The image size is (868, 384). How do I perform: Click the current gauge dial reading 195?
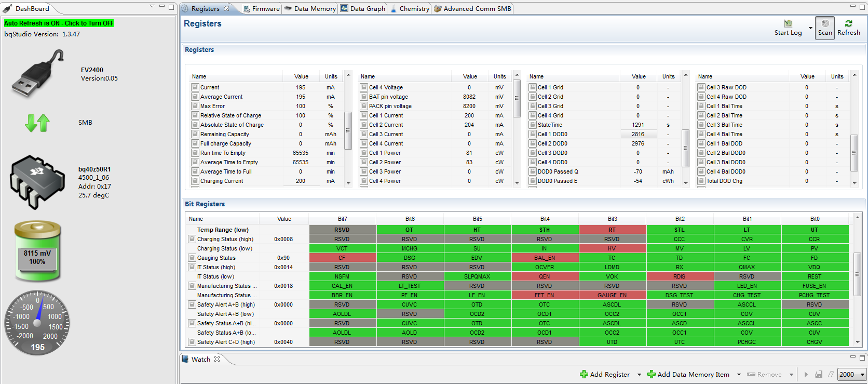tap(37, 323)
